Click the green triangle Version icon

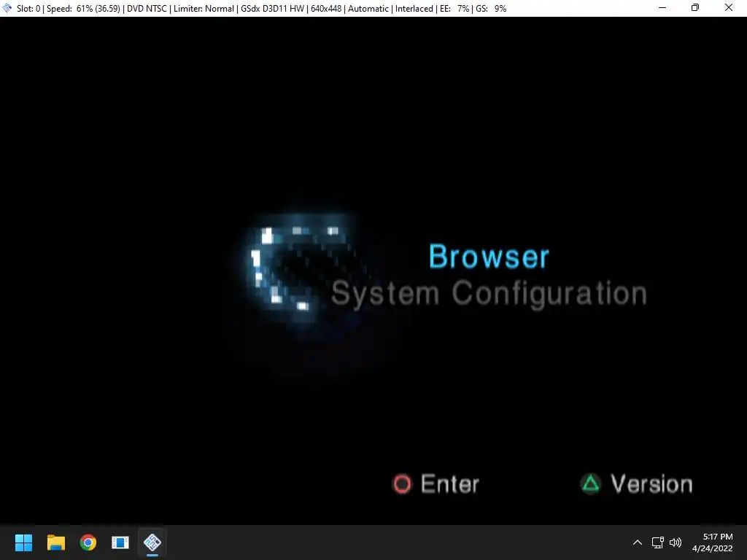[591, 483]
